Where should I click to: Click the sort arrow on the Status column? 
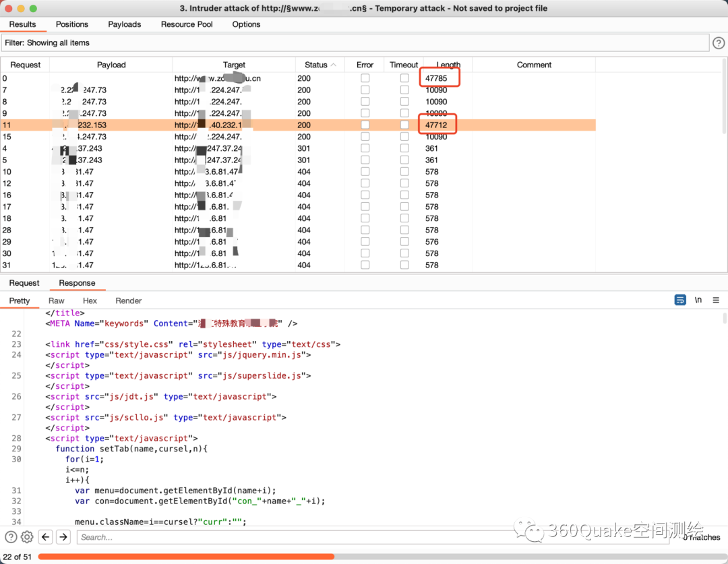click(x=334, y=65)
